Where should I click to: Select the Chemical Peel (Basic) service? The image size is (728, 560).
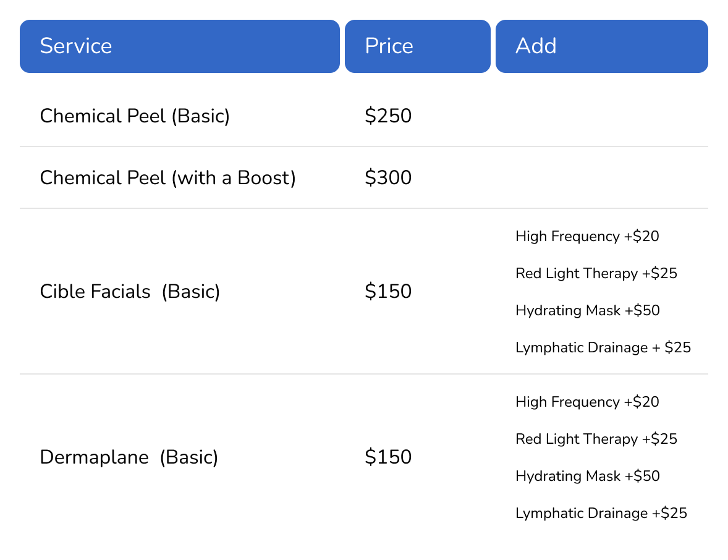point(135,116)
